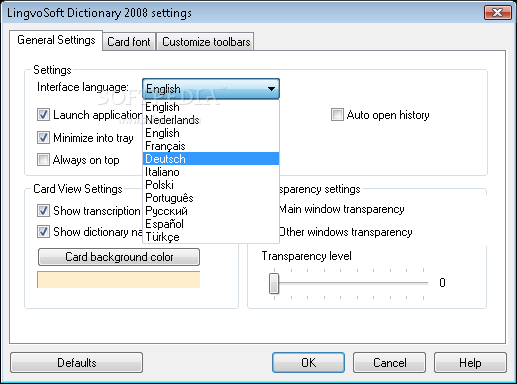The image size is (517, 384).
Task: Click the Transparency level slider thumb
Action: coord(274,283)
